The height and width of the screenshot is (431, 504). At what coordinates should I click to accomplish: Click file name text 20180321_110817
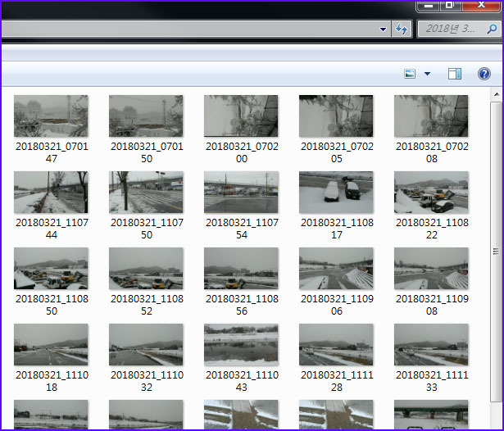click(337, 229)
